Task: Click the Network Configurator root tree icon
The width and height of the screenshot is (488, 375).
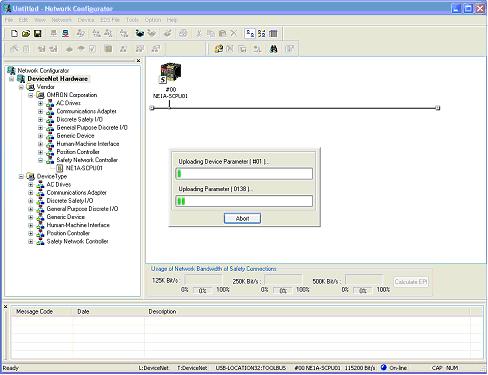Action: [11, 70]
